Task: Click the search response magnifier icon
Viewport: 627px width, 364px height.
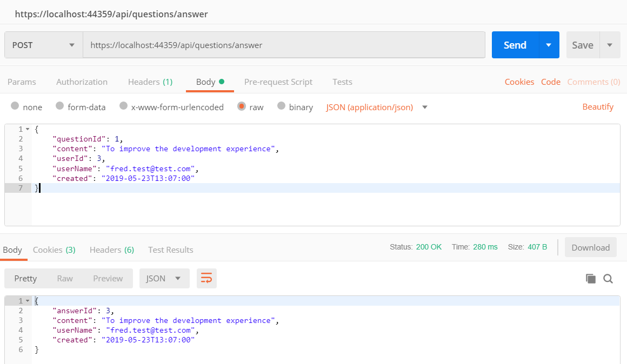Action: coord(608,279)
